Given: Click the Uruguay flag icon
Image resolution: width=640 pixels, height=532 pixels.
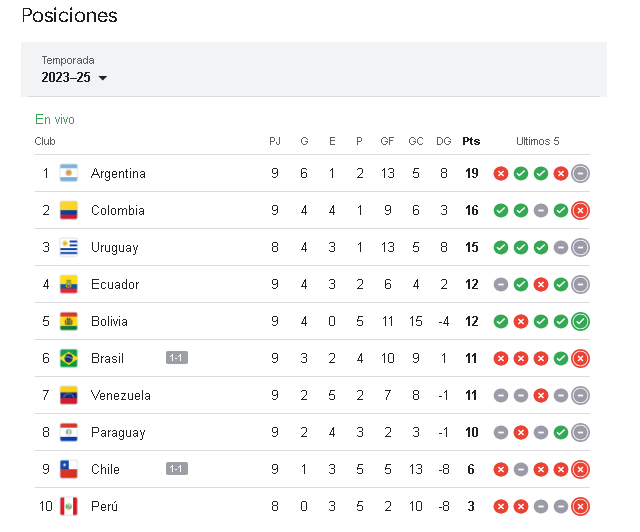Looking at the screenshot, I should click(69, 247).
